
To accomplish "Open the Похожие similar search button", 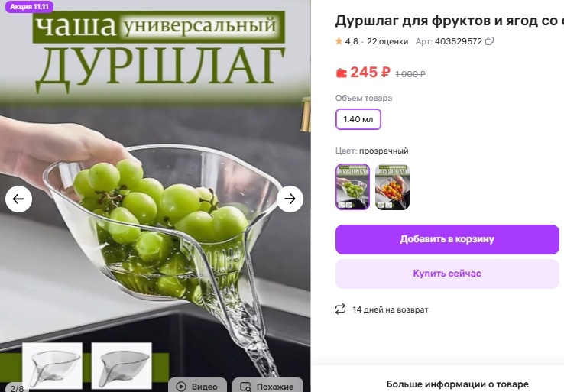I will point(268,386).
